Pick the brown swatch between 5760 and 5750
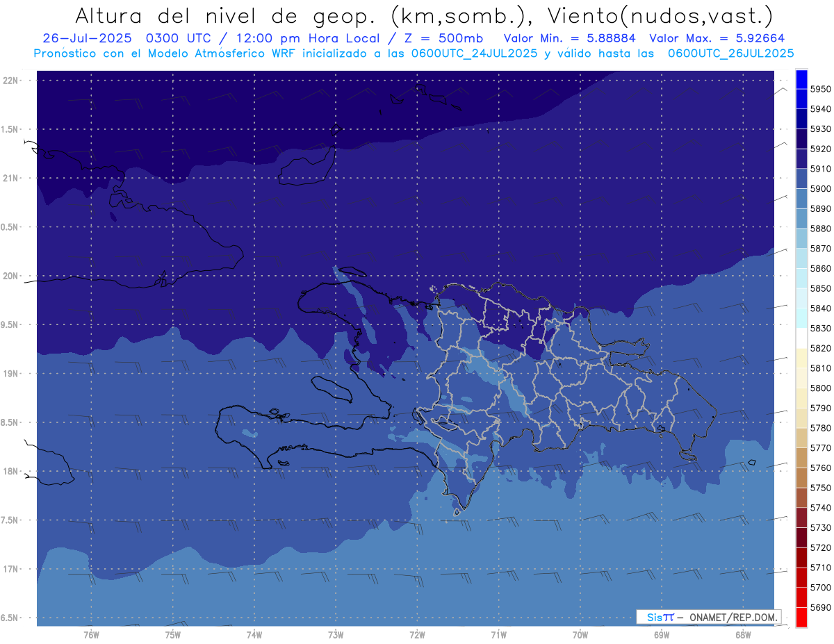The height and width of the screenshot is (644, 834). (801, 478)
